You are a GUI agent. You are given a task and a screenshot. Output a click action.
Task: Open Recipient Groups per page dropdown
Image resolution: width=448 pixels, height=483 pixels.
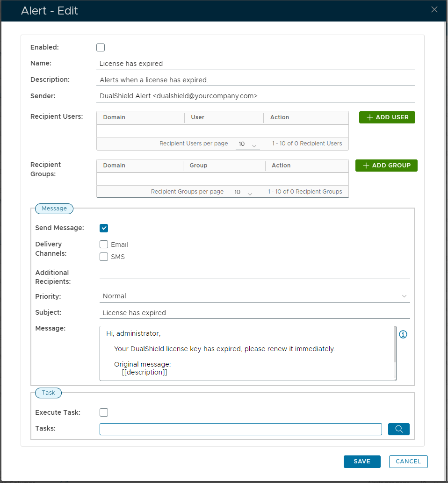[243, 192]
